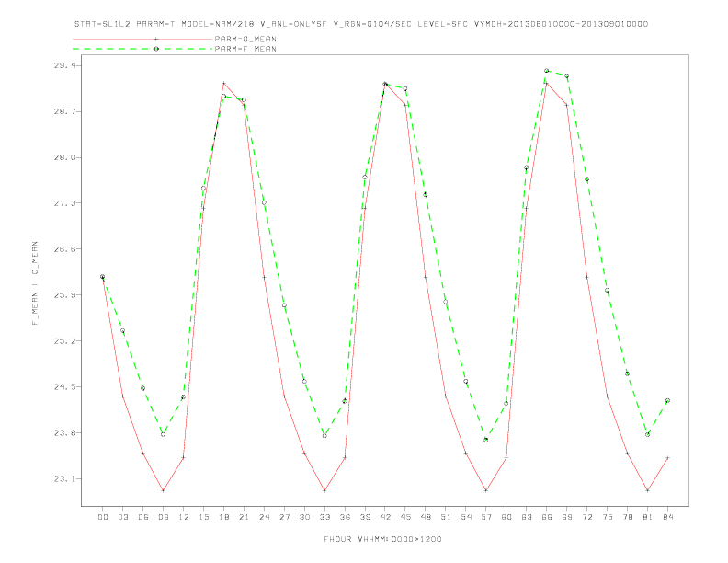Click the 12 forecast hour tick label

(x=184, y=517)
